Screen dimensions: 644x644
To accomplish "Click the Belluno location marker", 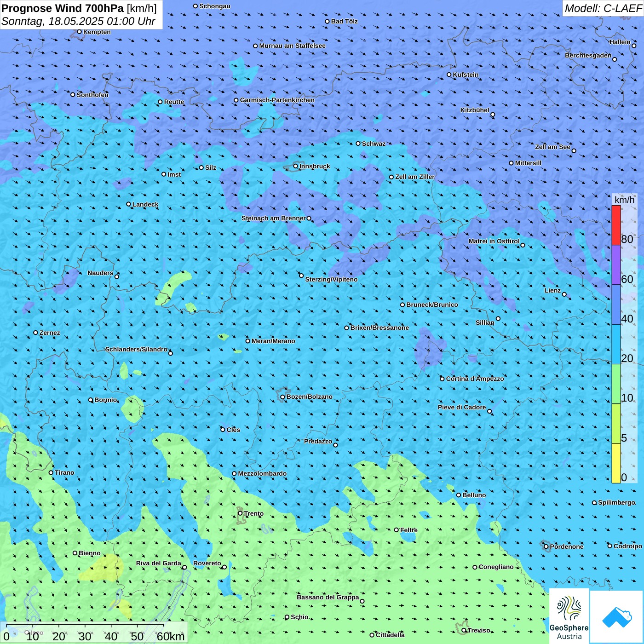I will click(459, 495).
